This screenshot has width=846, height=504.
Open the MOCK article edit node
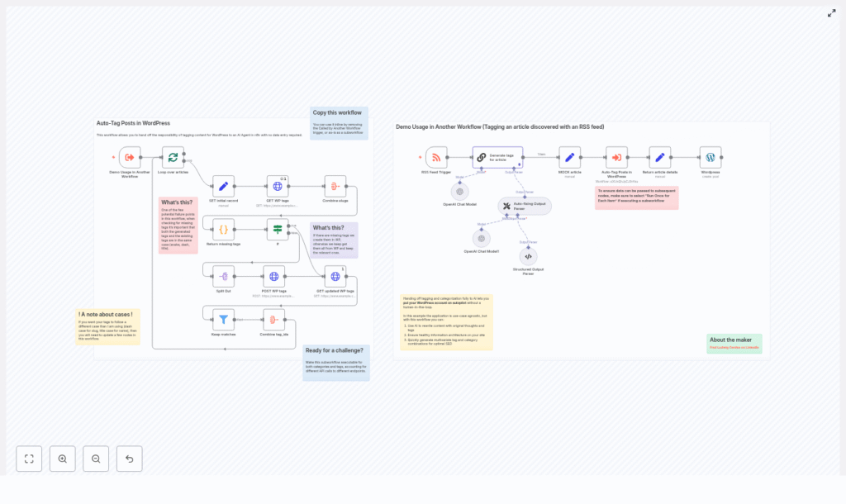tap(569, 157)
